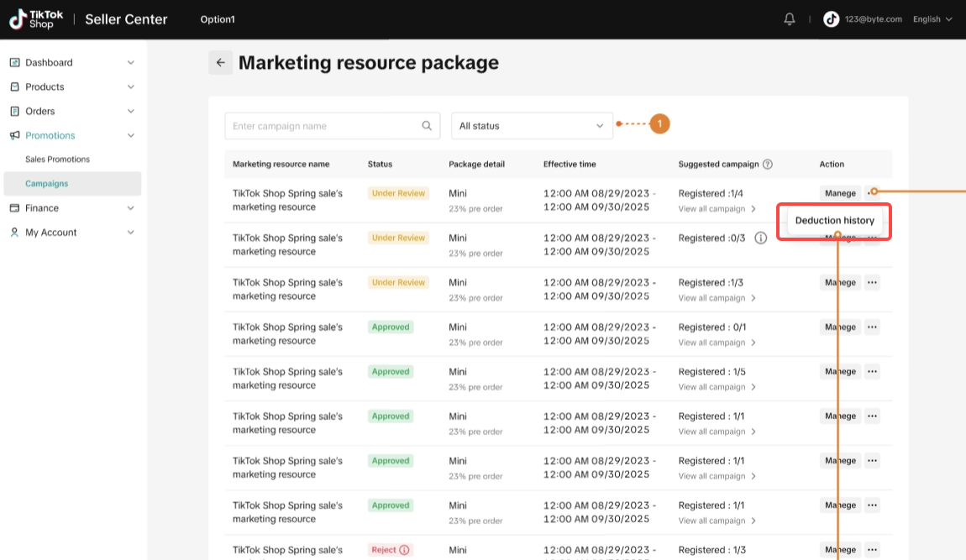
Task: Click the notification bell icon
Action: pyautogui.click(x=790, y=19)
